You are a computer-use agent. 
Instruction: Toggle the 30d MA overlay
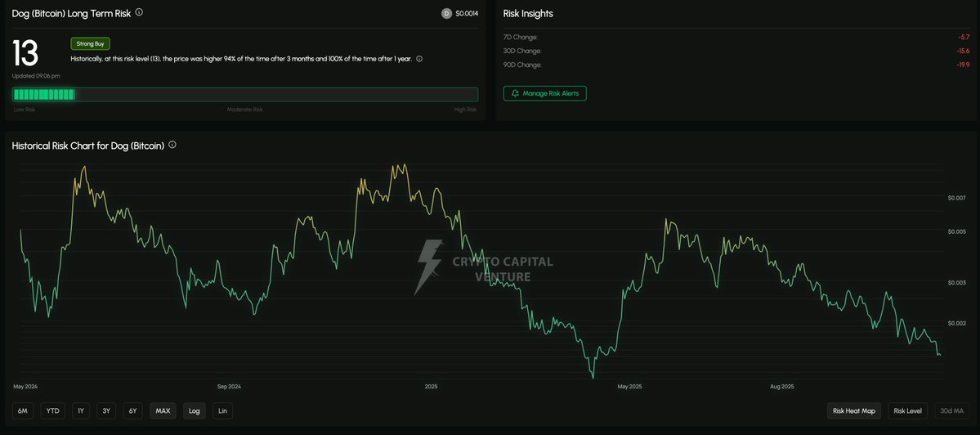click(952, 410)
